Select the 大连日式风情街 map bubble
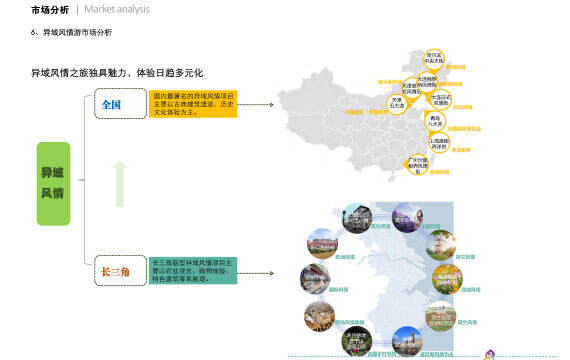The width and height of the screenshot is (570, 360). tap(441, 100)
